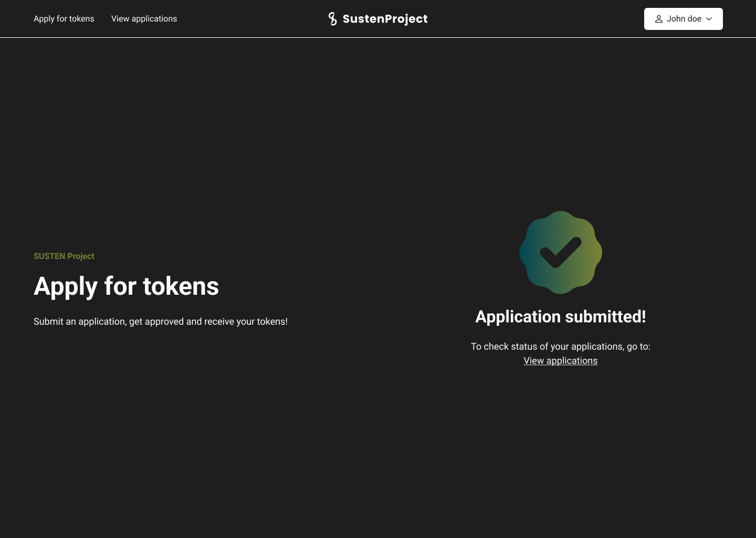Open Apply for tokens in top navigation
Screen dimensions: 756x538
click(64, 19)
